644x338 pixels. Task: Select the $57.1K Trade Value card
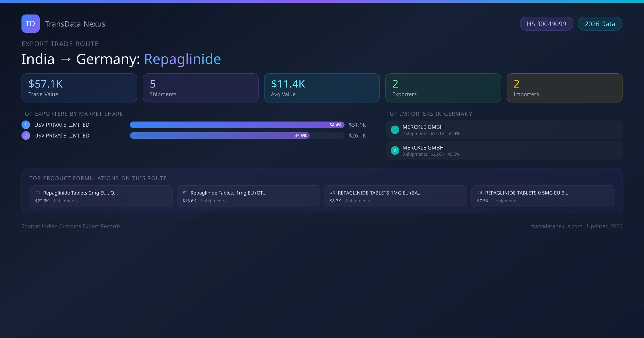[x=79, y=88]
